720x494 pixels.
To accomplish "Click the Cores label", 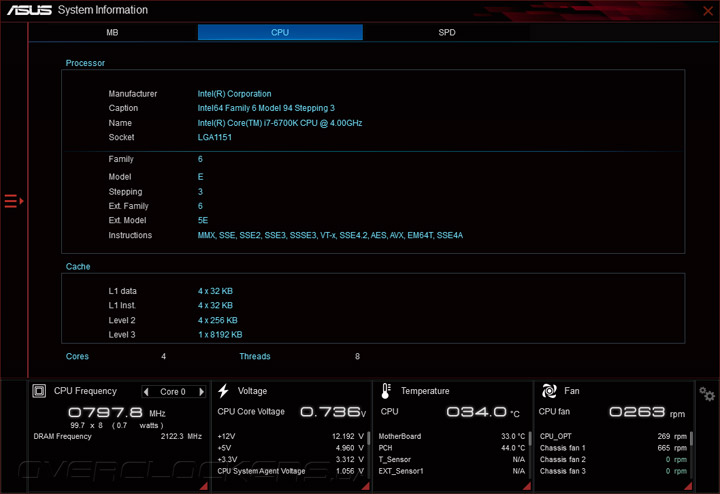I will pyautogui.click(x=77, y=356).
